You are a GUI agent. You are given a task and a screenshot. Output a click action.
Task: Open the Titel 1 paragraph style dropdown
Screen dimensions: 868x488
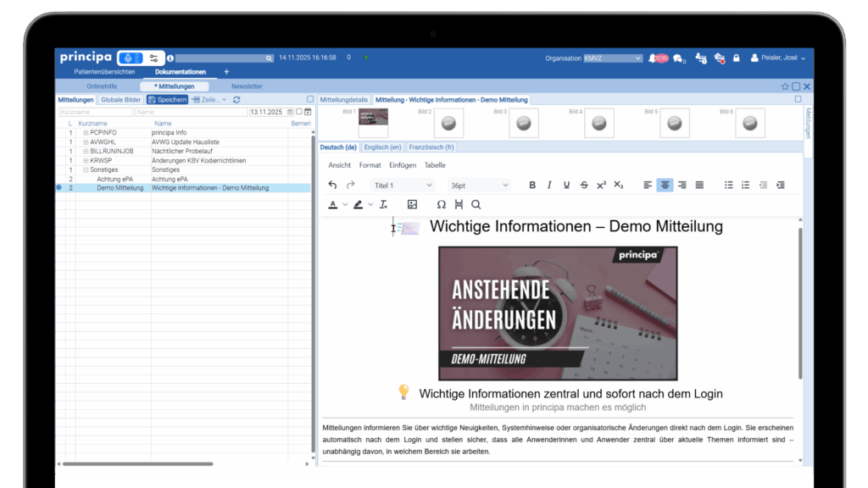click(403, 185)
